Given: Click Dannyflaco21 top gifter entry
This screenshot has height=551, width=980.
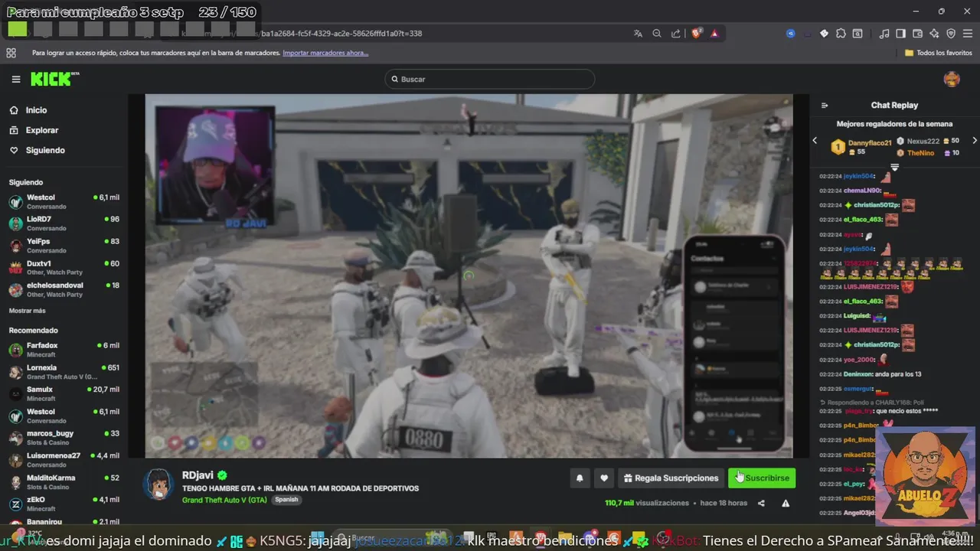Looking at the screenshot, I should tap(862, 147).
